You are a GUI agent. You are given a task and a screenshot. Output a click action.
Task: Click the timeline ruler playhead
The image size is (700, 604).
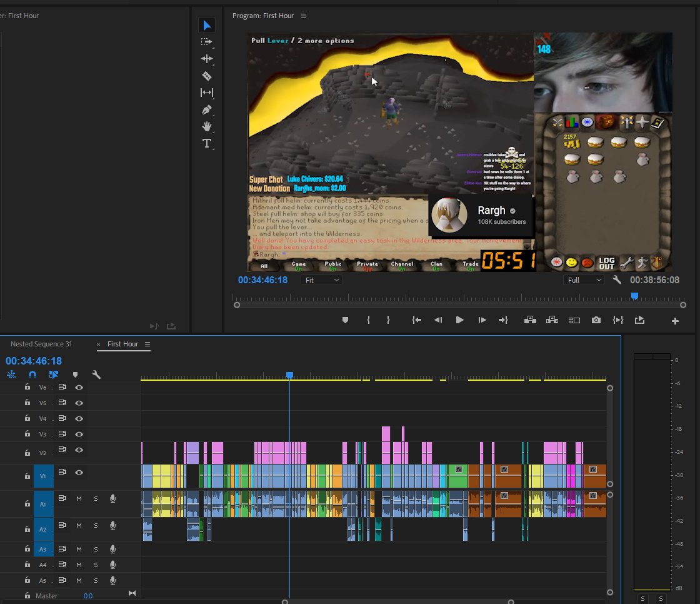pyautogui.click(x=290, y=375)
